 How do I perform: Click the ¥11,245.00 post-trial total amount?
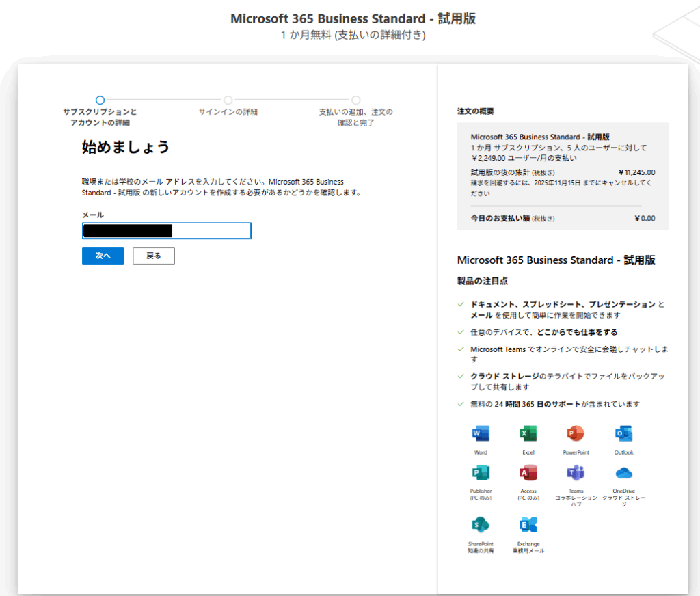pos(636,172)
